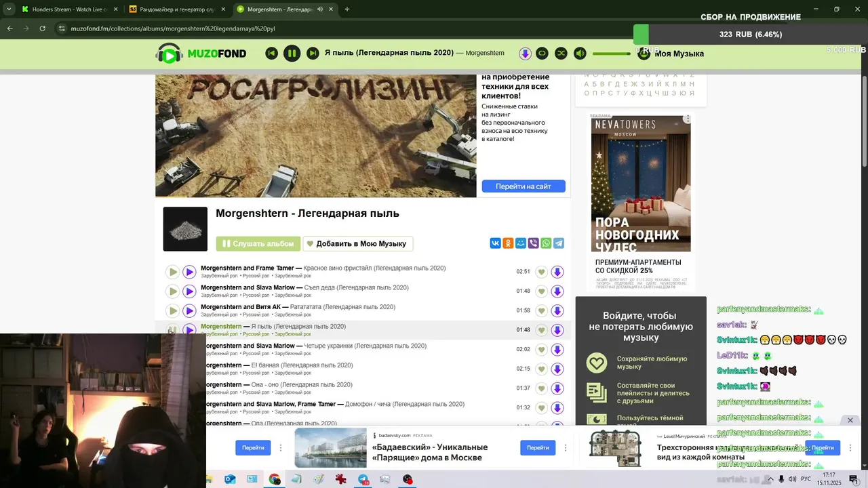This screenshot has height=488, width=868.
Task: Adjust the green volume slider
Action: (x=612, y=54)
